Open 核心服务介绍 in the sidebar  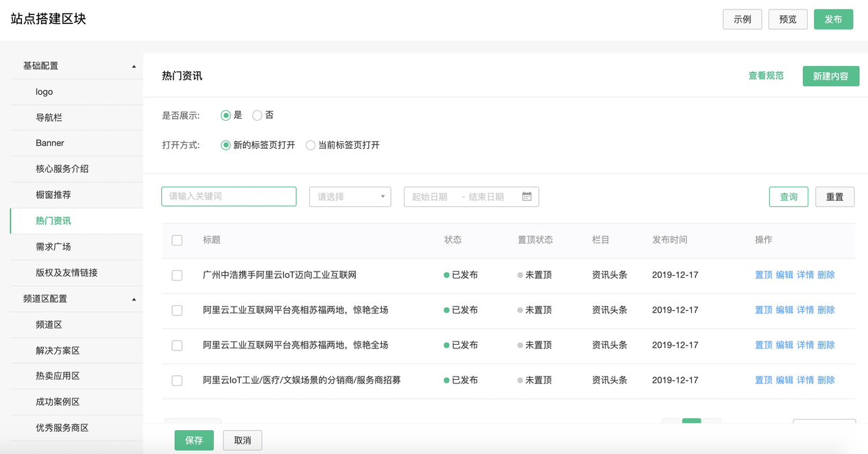(76, 169)
